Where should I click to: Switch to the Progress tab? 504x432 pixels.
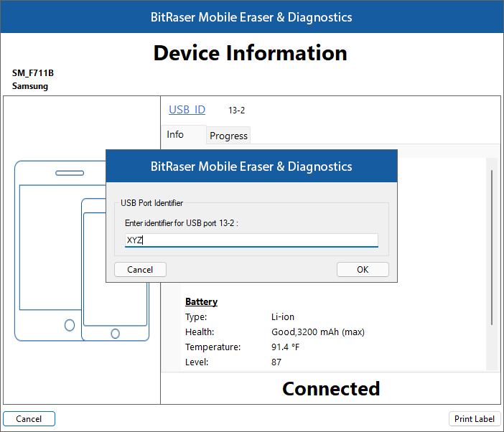point(228,136)
